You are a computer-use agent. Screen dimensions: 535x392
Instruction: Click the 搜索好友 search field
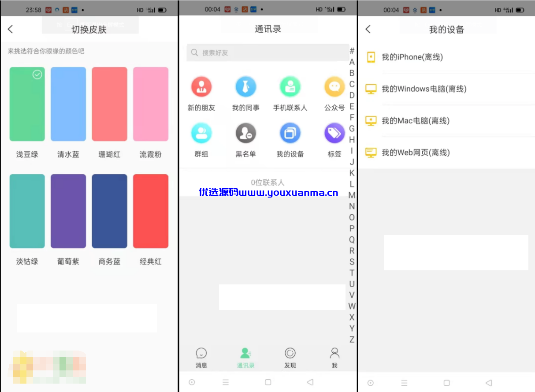pos(268,52)
